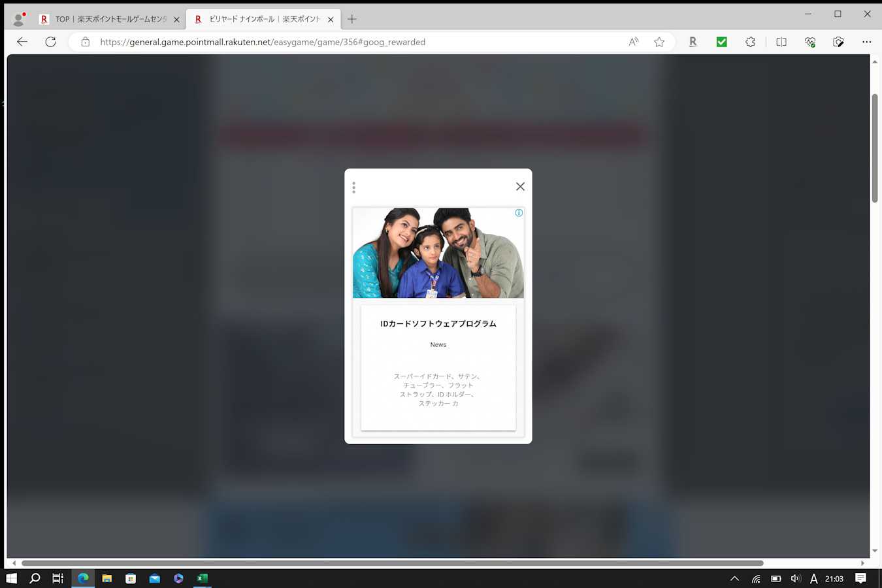Open Task View on the taskbar
This screenshot has width=882, height=588.
click(58, 578)
